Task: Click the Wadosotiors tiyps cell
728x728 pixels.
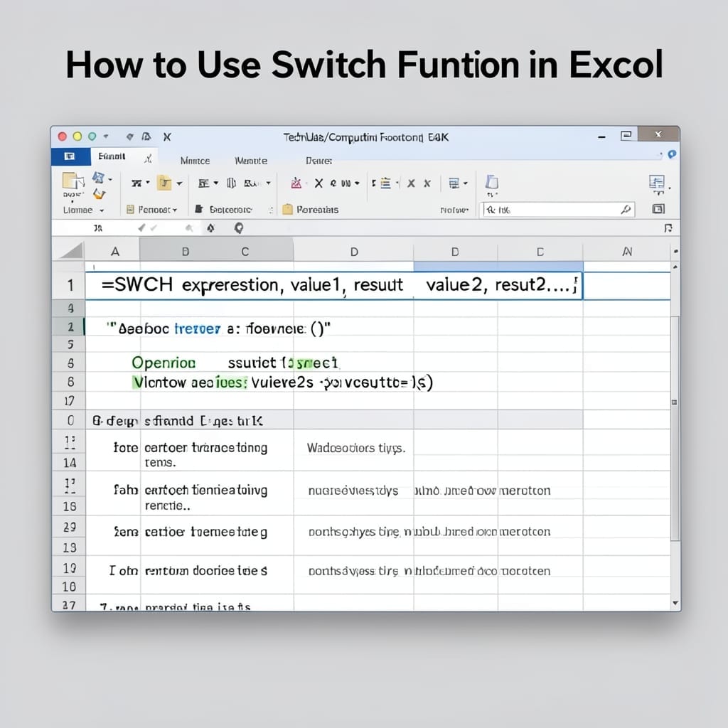Action: point(356,448)
